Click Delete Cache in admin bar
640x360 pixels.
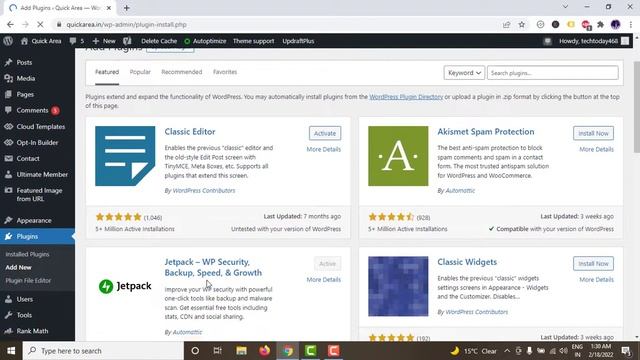[159, 41]
